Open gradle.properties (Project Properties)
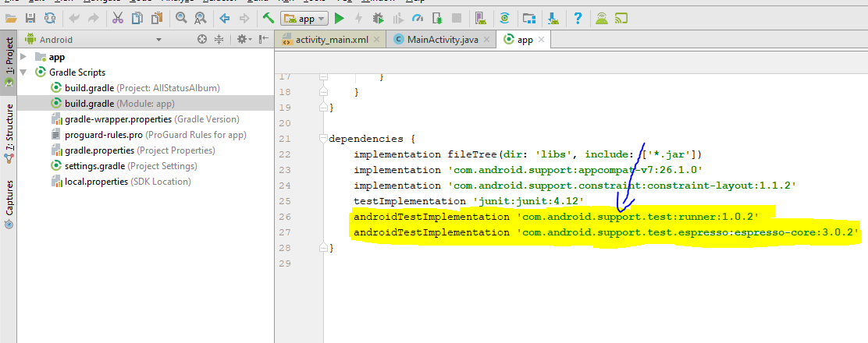This screenshot has width=868, height=343. tap(140, 150)
